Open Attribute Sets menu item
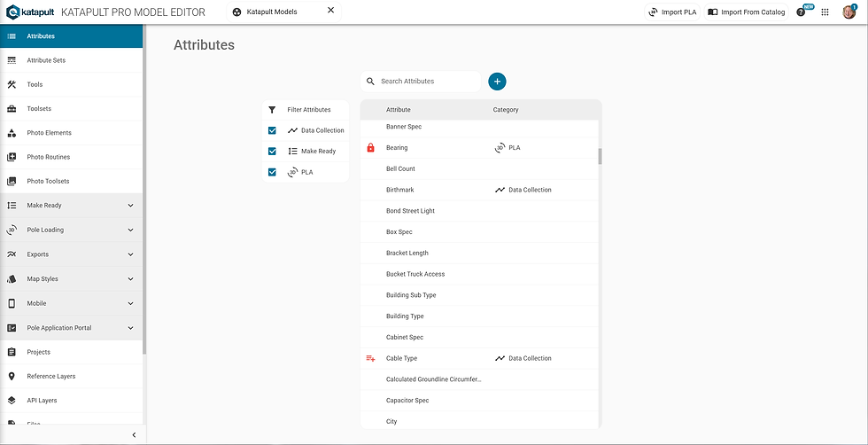 pyautogui.click(x=72, y=60)
